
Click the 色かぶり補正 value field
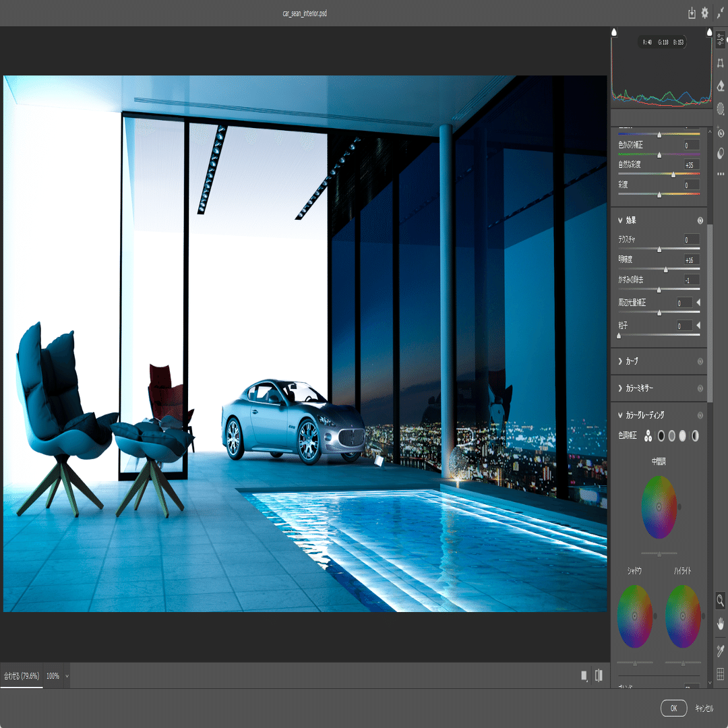click(x=692, y=146)
